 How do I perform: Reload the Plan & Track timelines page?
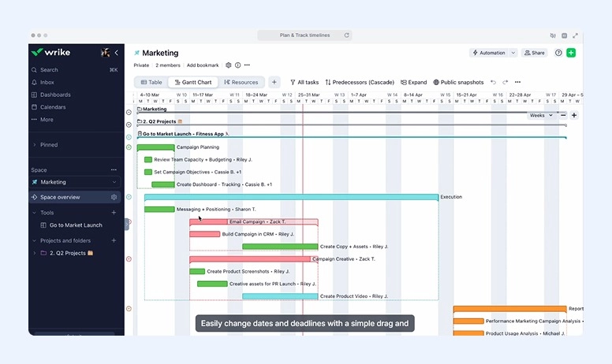click(x=346, y=35)
